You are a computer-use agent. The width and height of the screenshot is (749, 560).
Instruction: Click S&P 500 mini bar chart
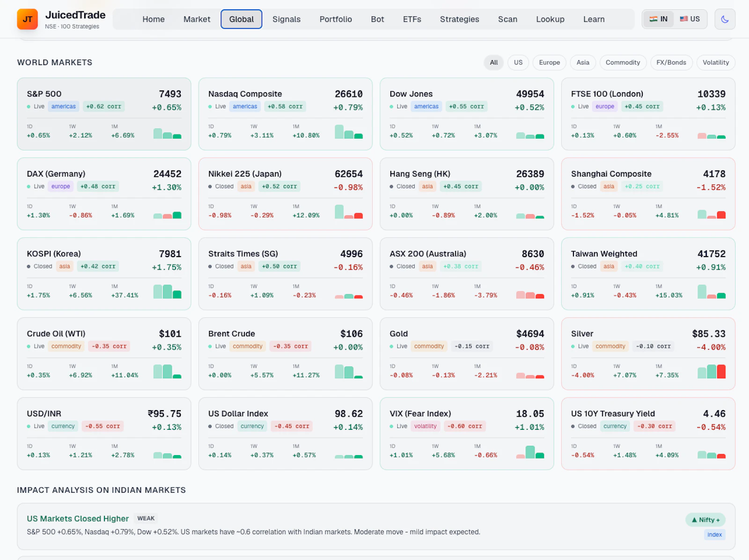coord(167,133)
